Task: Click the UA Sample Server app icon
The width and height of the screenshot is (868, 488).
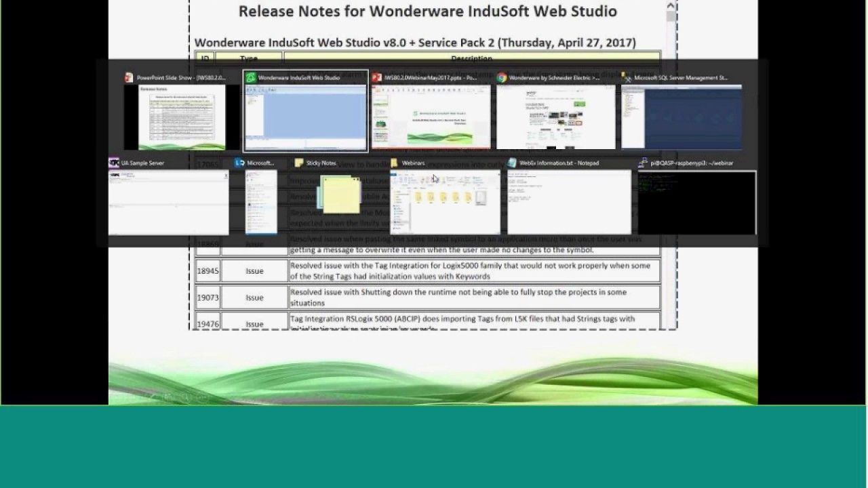Action: [x=114, y=163]
